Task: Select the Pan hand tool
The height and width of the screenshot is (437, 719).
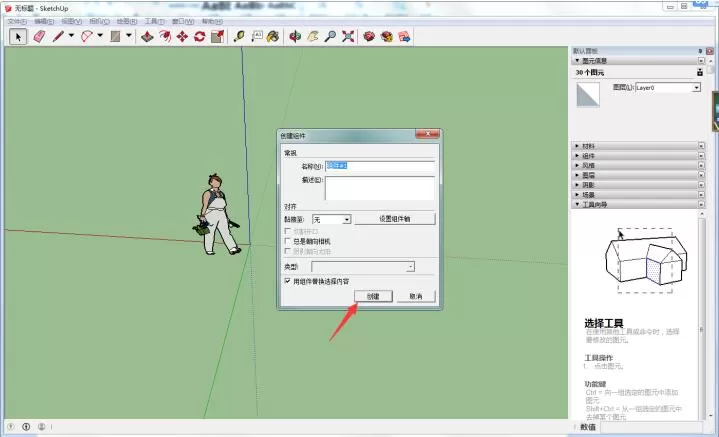Action: tap(313, 37)
